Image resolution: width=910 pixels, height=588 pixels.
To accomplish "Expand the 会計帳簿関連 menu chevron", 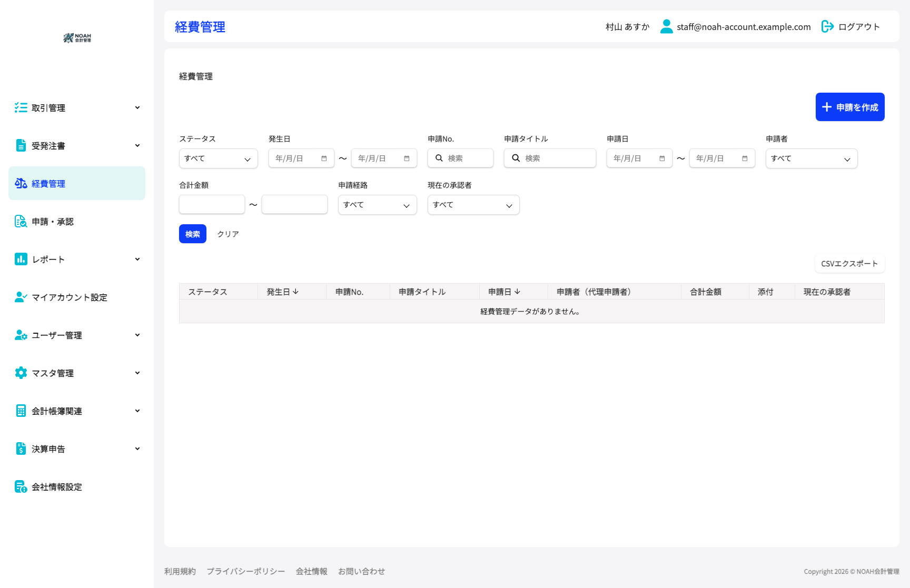I will (x=137, y=411).
